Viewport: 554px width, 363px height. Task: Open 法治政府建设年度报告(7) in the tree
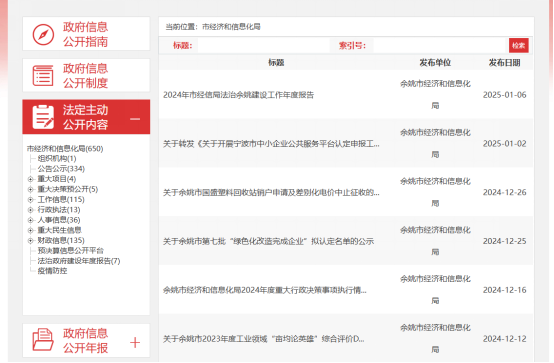pos(79,261)
